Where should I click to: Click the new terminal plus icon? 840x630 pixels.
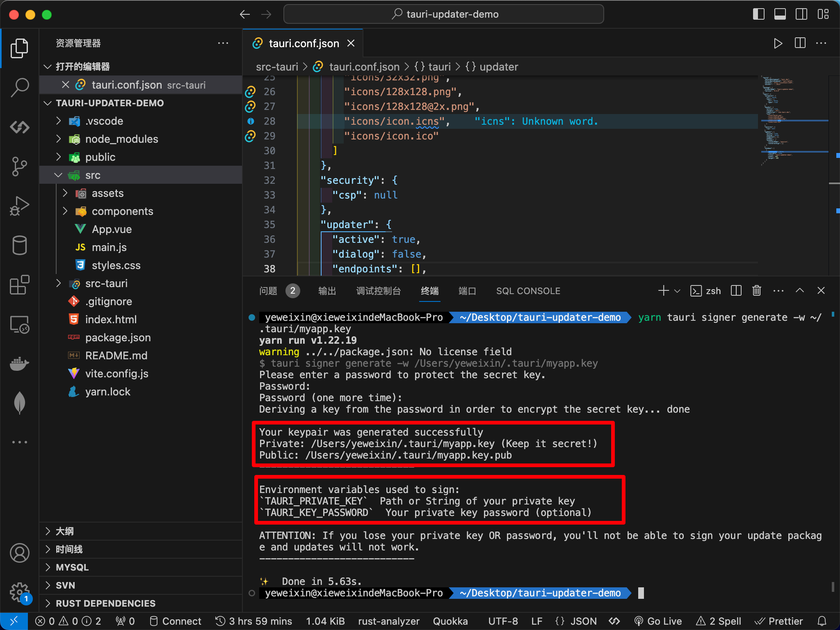[x=663, y=291]
